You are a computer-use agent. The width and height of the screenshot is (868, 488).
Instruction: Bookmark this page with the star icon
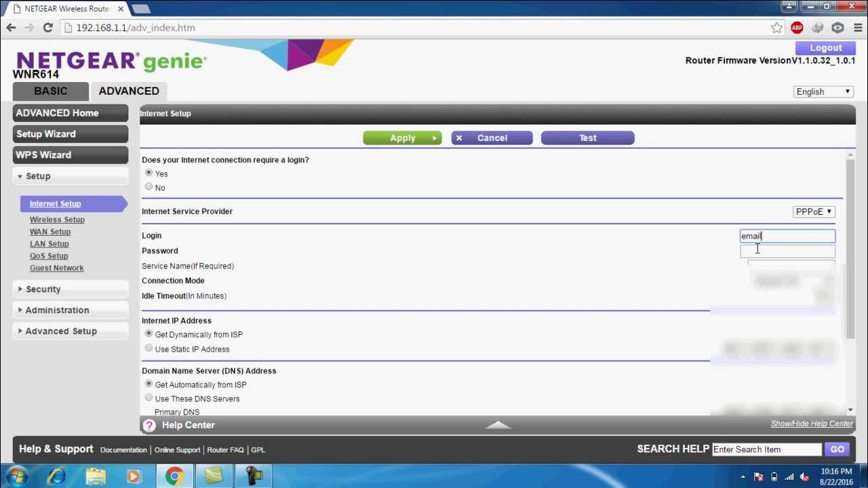point(776,28)
